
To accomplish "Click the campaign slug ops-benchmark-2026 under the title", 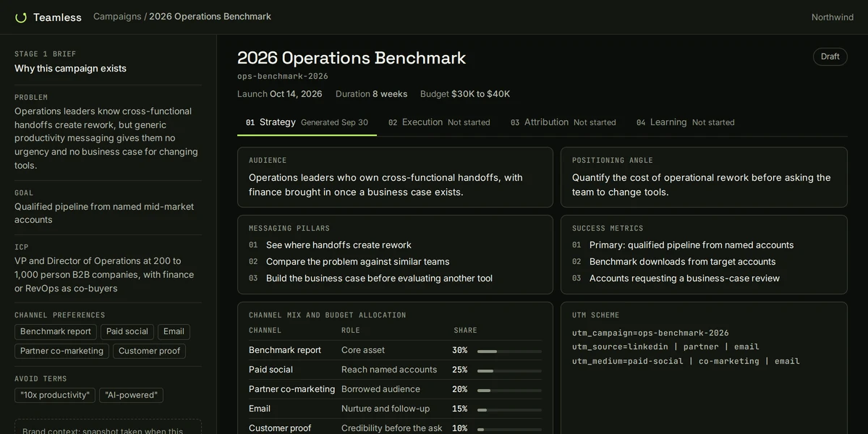I will [283, 76].
